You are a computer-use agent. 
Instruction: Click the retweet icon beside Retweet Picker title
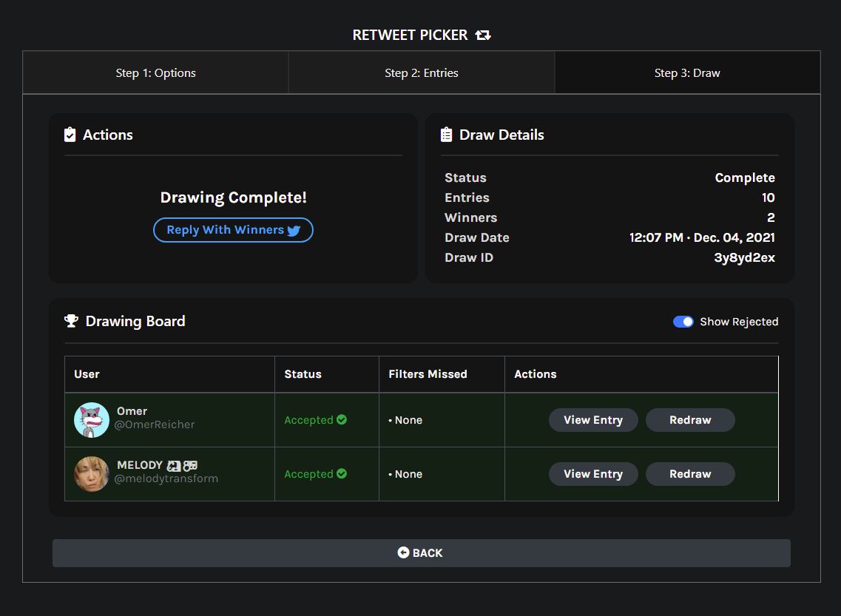(x=483, y=35)
